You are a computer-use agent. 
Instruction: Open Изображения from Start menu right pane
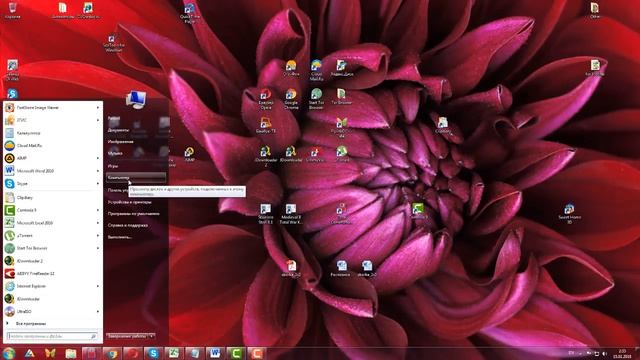120,142
